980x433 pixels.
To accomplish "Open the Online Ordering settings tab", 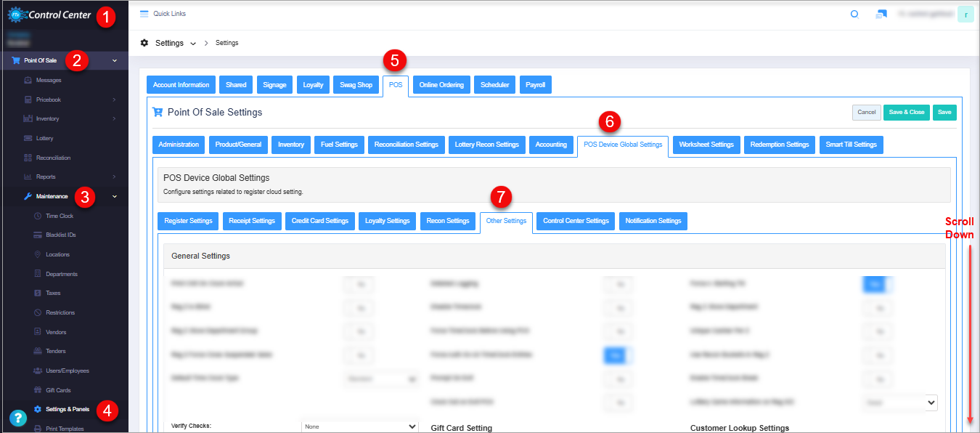I will pos(441,85).
